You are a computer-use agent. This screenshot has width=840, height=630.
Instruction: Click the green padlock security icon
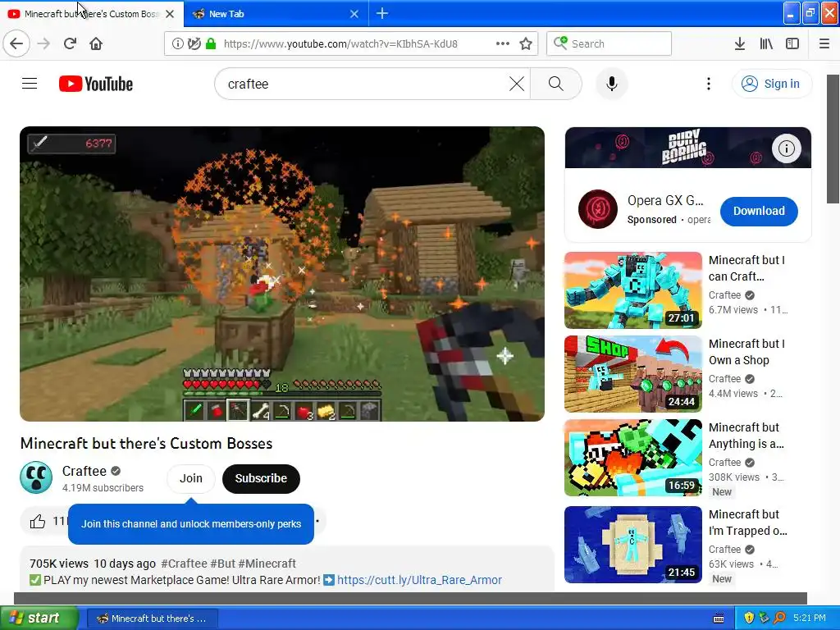211,43
